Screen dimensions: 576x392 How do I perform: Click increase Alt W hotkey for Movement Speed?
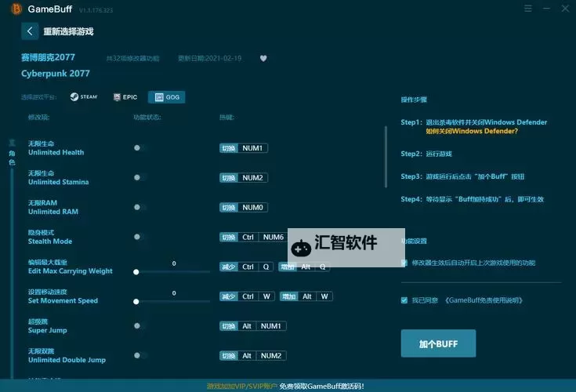coord(306,296)
